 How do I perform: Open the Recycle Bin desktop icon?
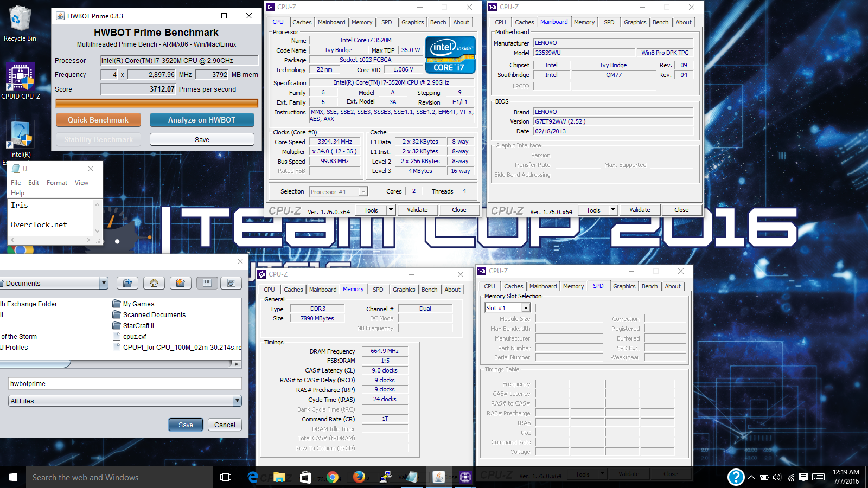click(20, 23)
